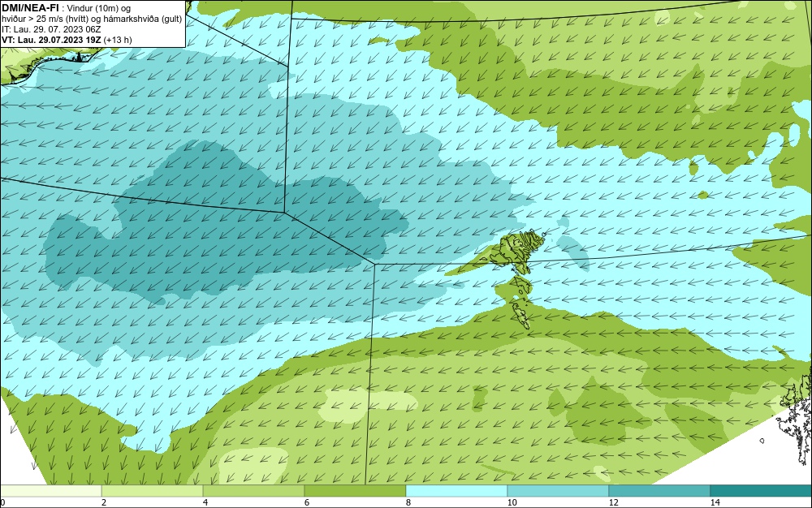This screenshot has height=508, width=812.
Task: Click the 'hviður > 25 m/s' line
Action: pos(92,19)
